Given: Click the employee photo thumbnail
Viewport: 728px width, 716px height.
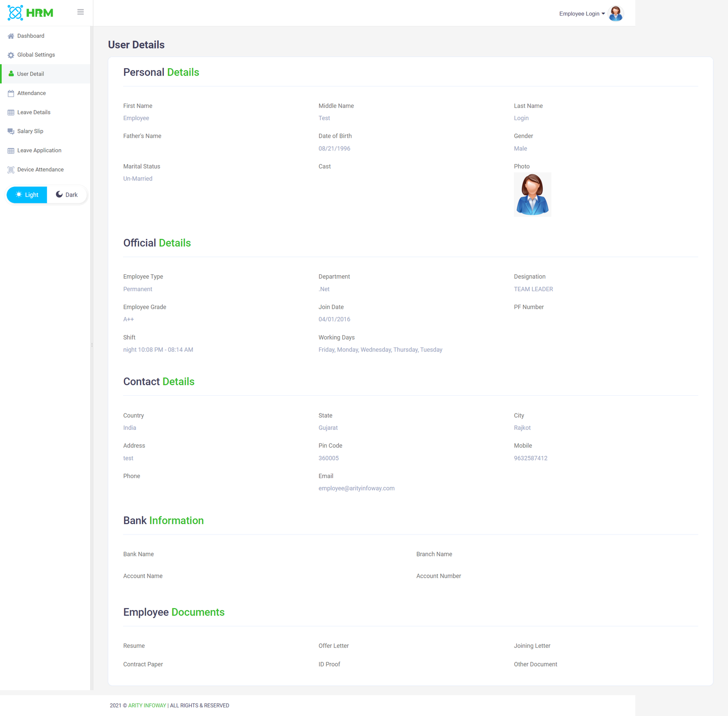Looking at the screenshot, I should (532, 195).
